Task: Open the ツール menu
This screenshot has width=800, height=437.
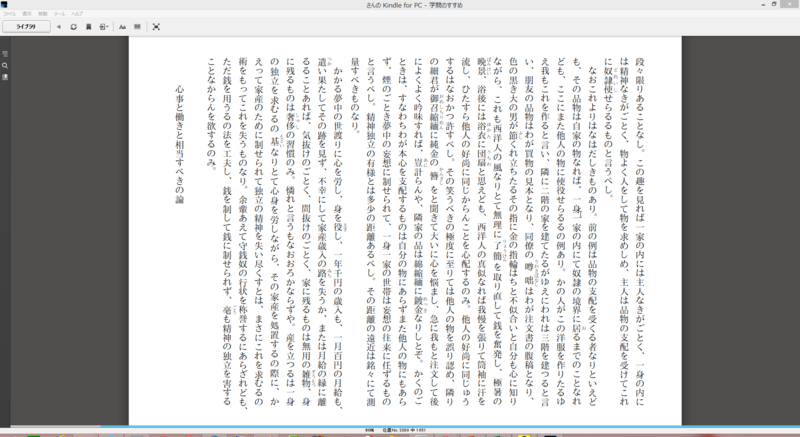Action: (x=59, y=14)
